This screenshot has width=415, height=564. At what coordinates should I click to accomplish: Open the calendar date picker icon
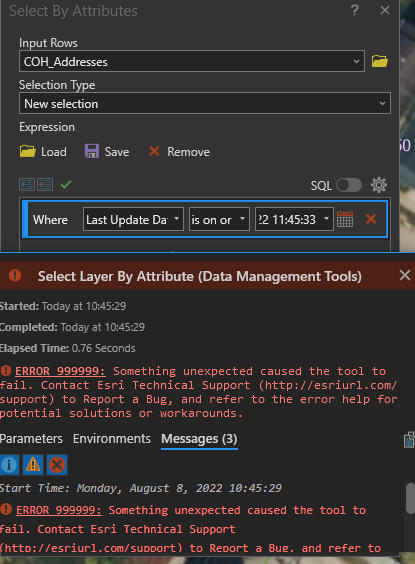(x=345, y=219)
